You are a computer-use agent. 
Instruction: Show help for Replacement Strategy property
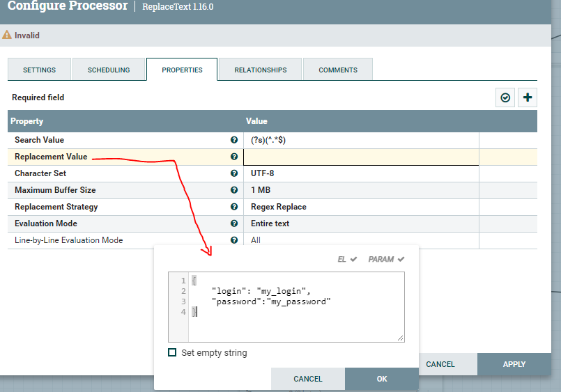pyautogui.click(x=234, y=207)
